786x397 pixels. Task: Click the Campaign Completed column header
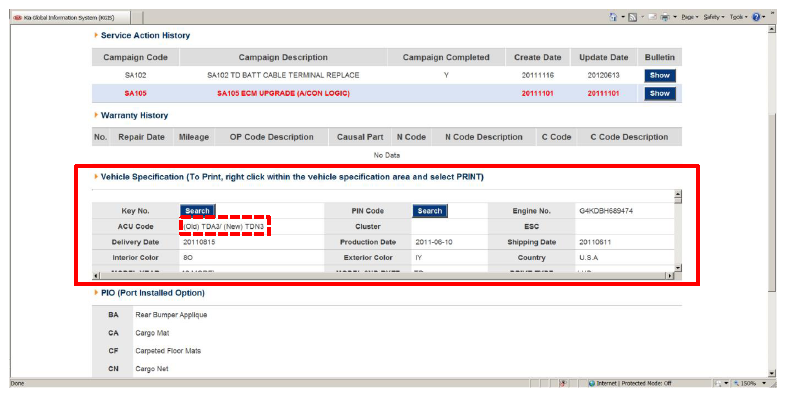pos(446,57)
